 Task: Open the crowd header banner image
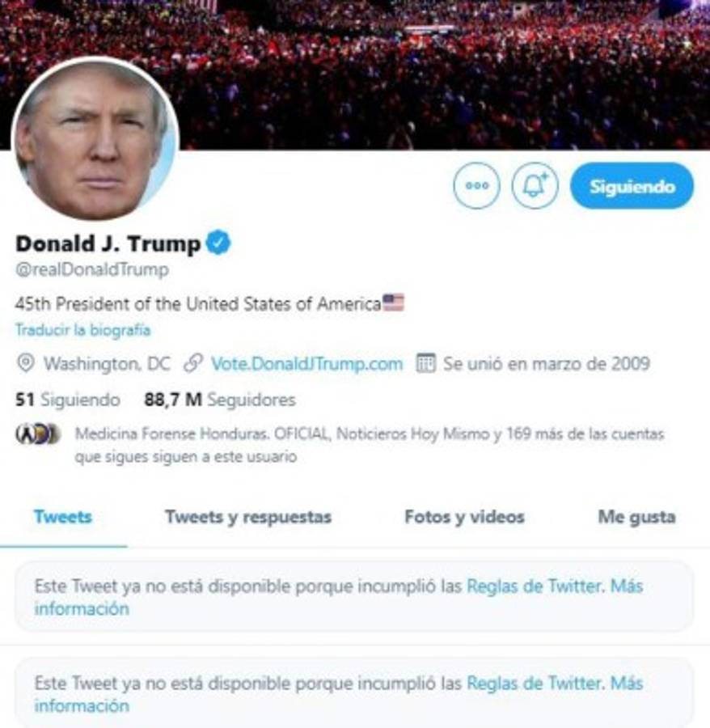(355, 74)
